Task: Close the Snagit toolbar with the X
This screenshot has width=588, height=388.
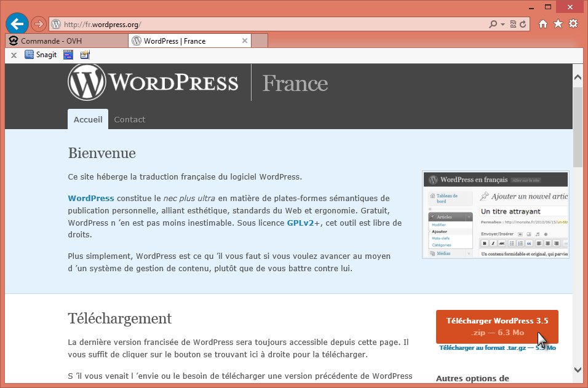Action: tap(14, 55)
